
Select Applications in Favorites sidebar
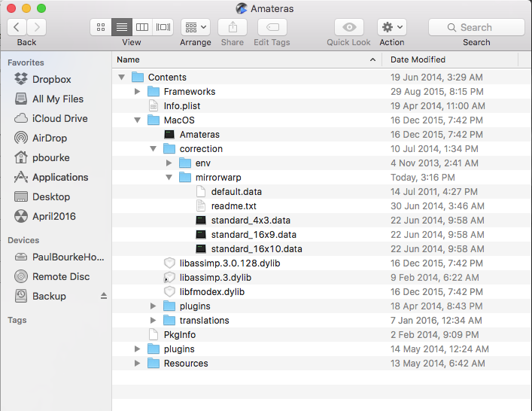59,177
